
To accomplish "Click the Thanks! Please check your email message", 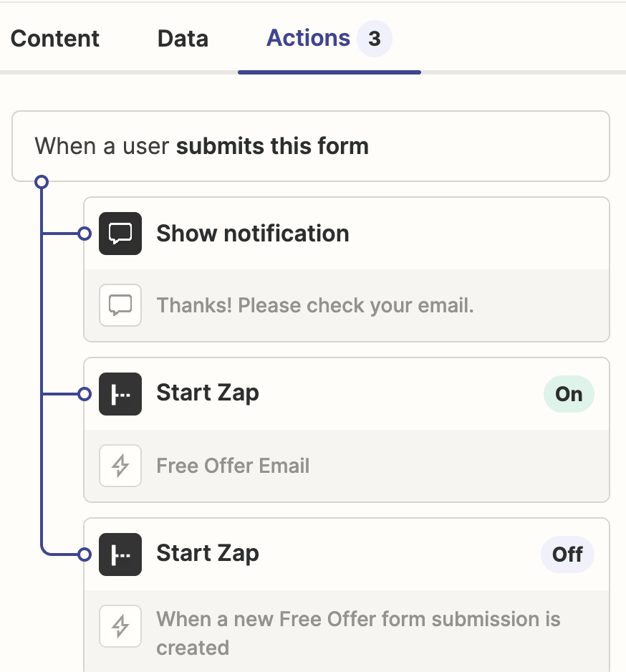I will click(x=315, y=305).
